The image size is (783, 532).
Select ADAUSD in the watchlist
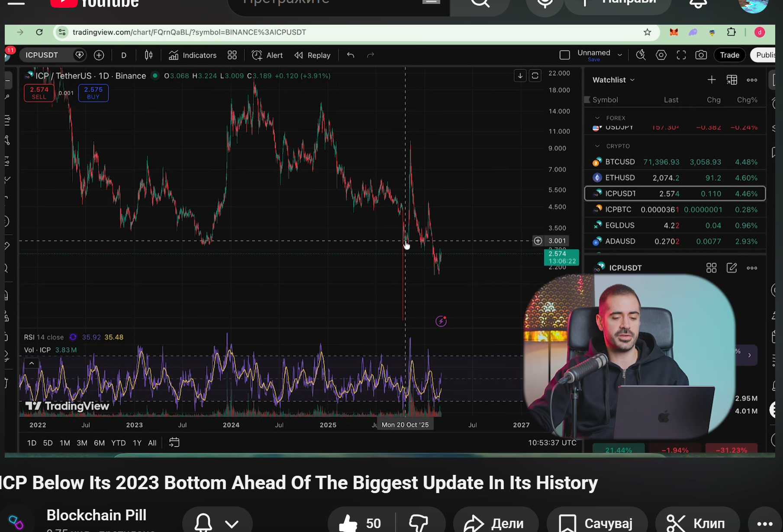(675, 241)
